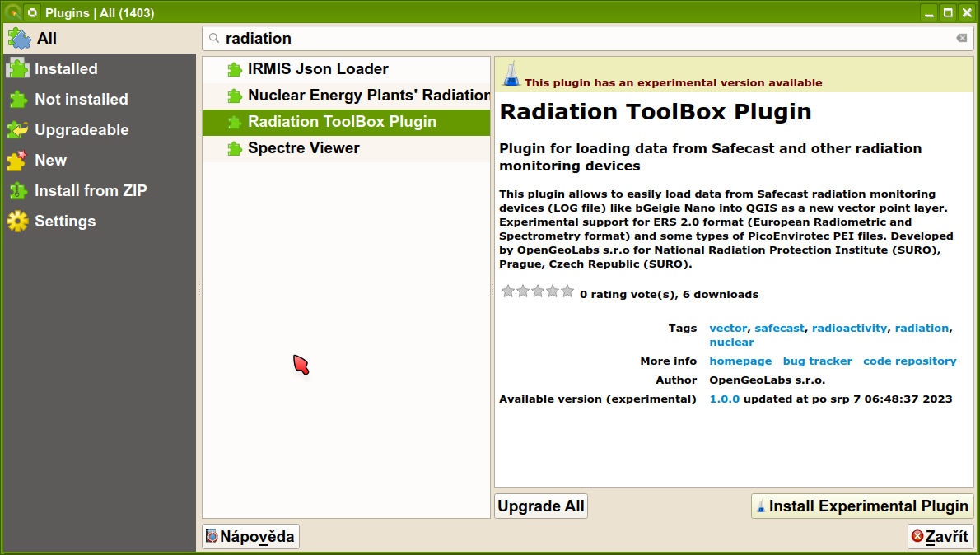Open the 'radioactivity' tag link

pyautogui.click(x=849, y=328)
